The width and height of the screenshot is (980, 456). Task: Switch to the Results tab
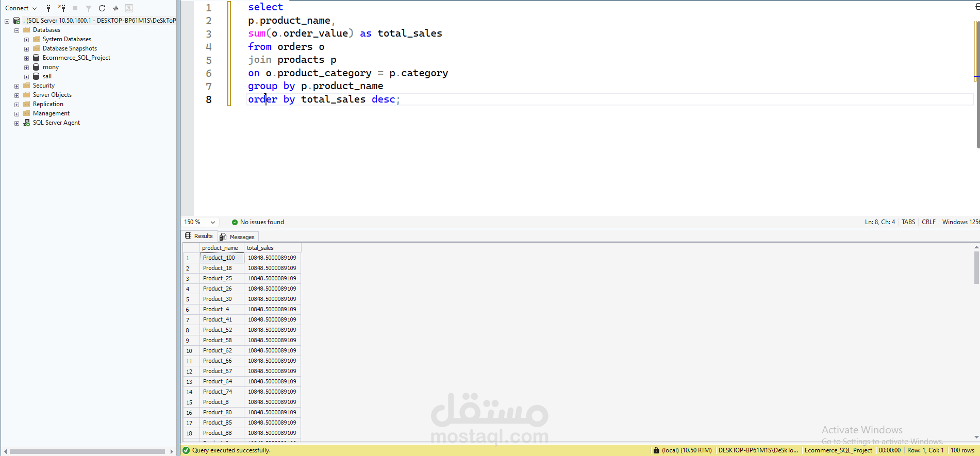point(199,236)
